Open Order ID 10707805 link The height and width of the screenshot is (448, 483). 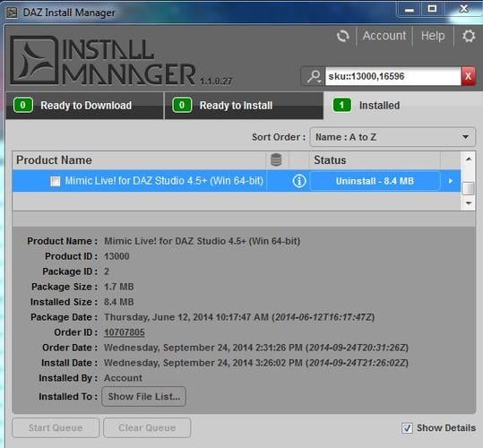pyautogui.click(x=125, y=332)
